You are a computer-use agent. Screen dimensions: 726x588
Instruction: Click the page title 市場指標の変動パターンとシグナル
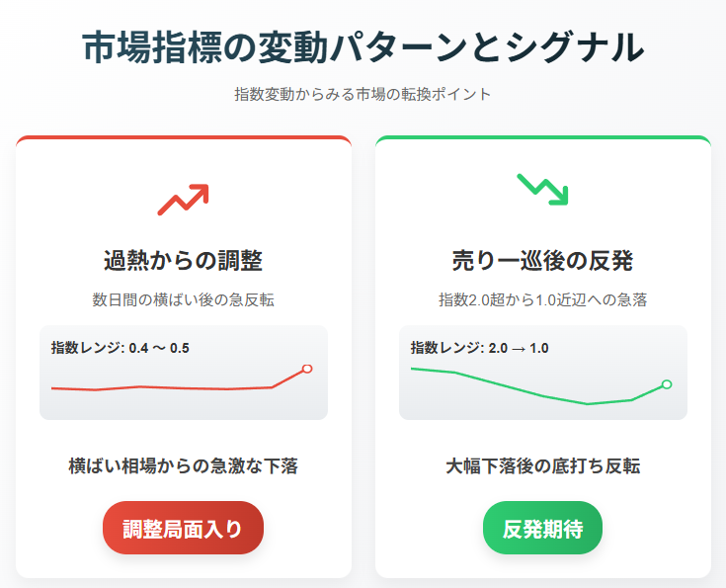point(363,47)
